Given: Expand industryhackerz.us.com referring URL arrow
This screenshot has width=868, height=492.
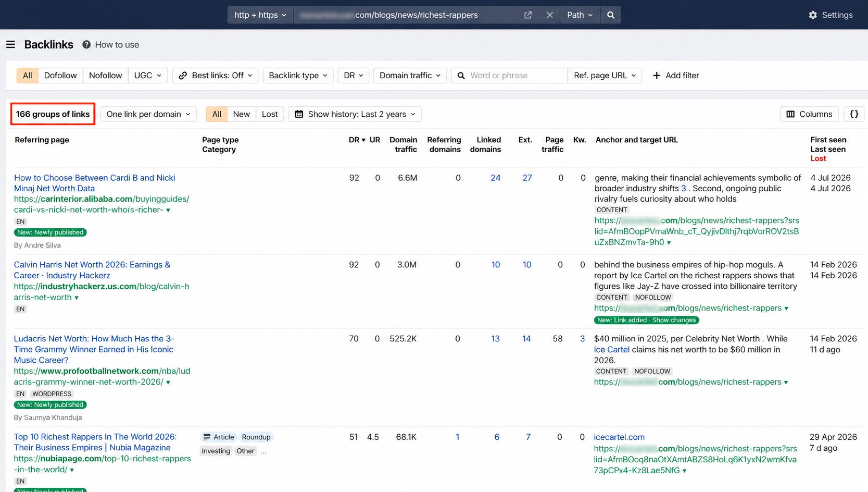Looking at the screenshot, I should point(77,298).
